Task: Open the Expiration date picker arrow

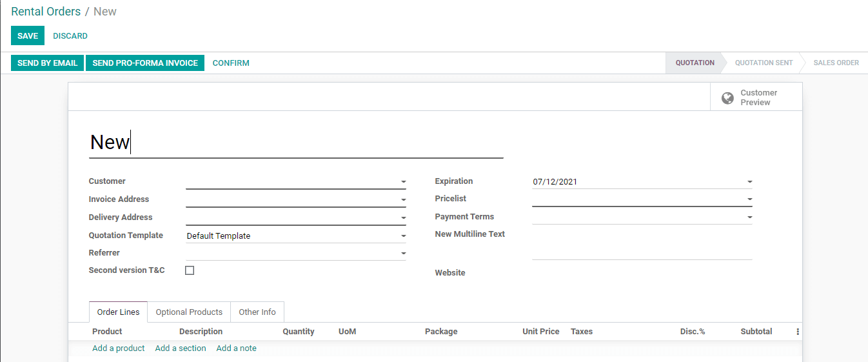Action: coord(749,182)
